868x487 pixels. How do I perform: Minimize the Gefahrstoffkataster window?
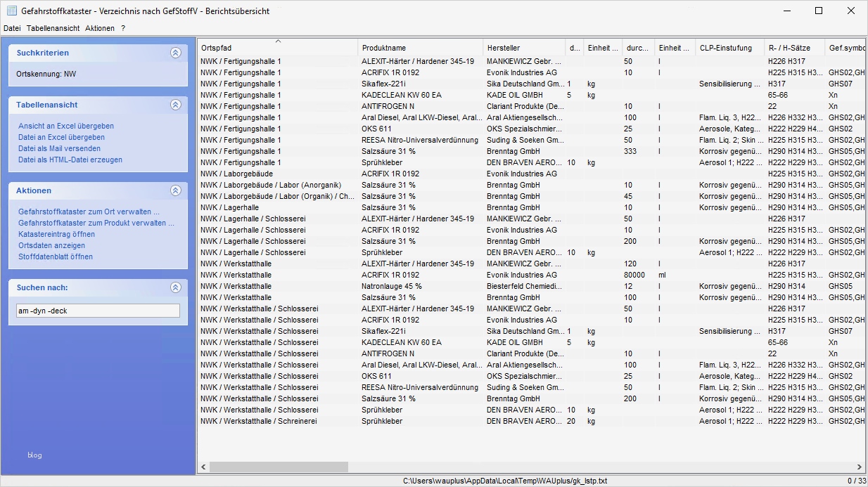coord(786,11)
